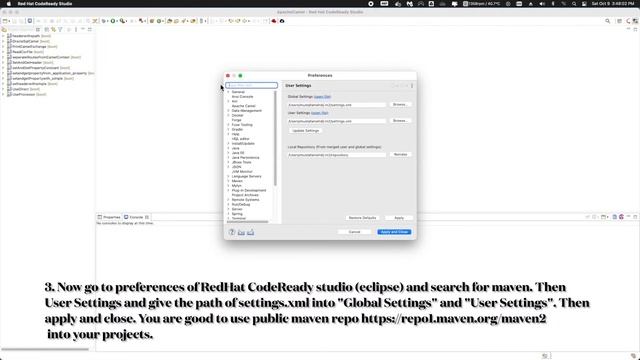Expand the Fuse Tooling node
Viewport: 640px width, 360px height.
[x=229, y=125]
